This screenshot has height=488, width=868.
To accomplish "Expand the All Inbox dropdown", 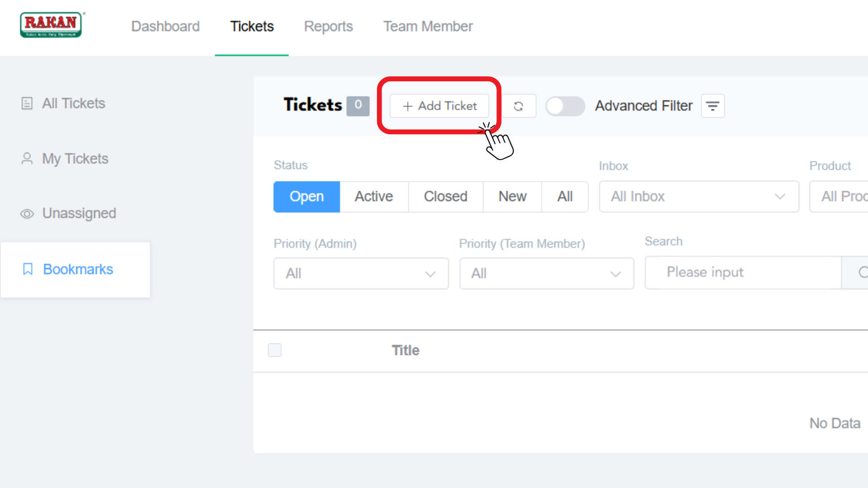I will [698, 197].
